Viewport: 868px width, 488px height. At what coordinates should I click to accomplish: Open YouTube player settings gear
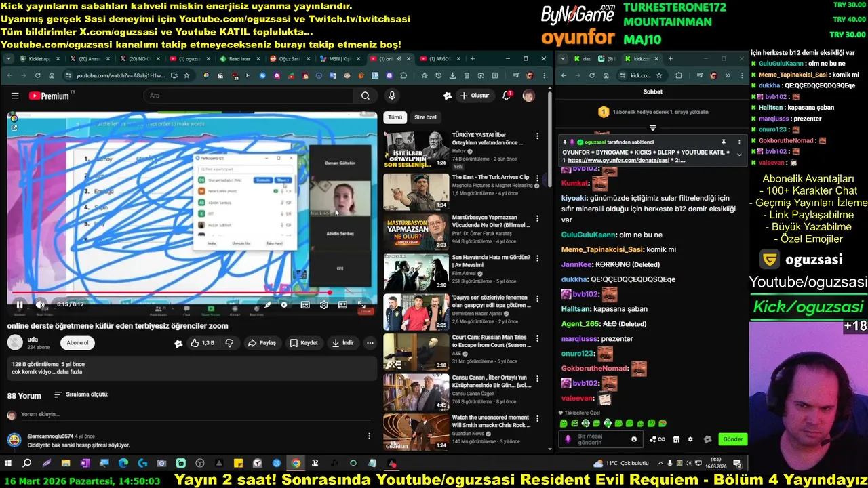coord(324,305)
